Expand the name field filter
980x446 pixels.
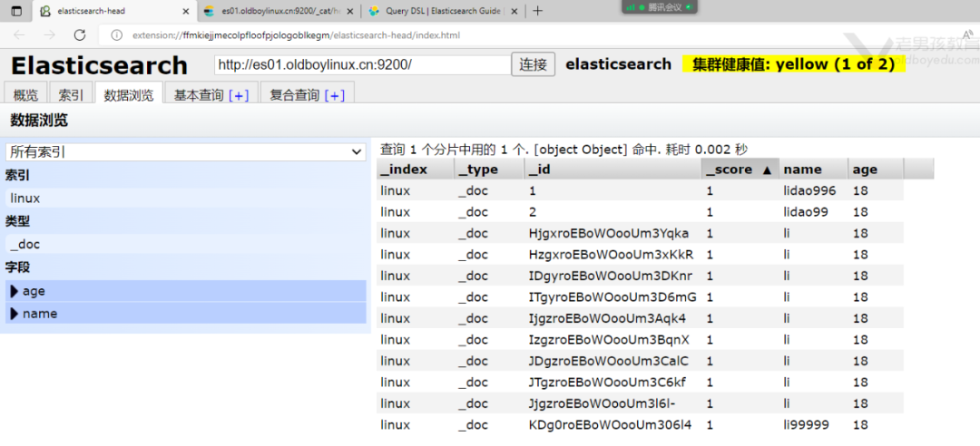click(x=15, y=314)
